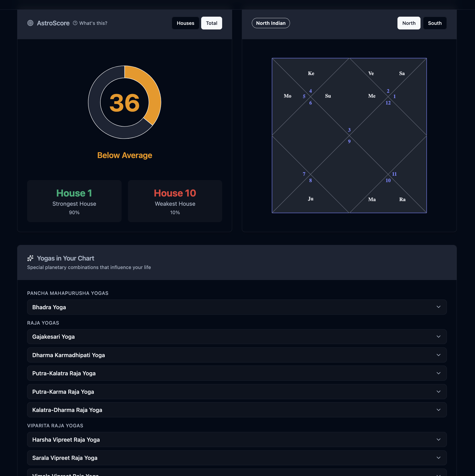Click the Sarala Vipreet Raja Yoga chevron
475x476 pixels.
[438, 458]
